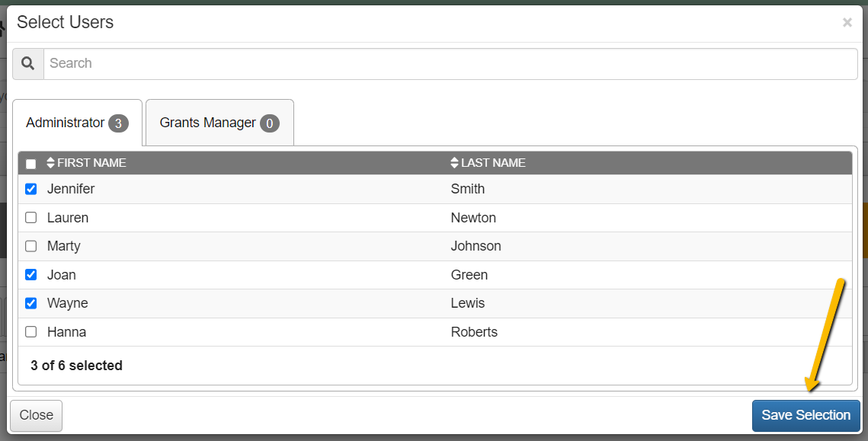The width and height of the screenshot is (868, 441).
Task: Click the Administrator count badge
Action: pyautogui.click(x=118, y=123)
